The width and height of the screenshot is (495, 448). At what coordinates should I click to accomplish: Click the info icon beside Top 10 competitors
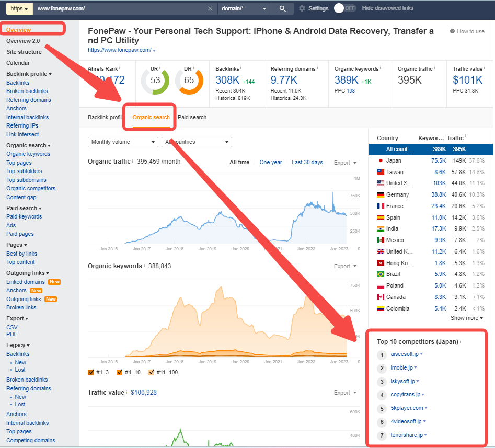pyautogui.click(x=461, y=341)
